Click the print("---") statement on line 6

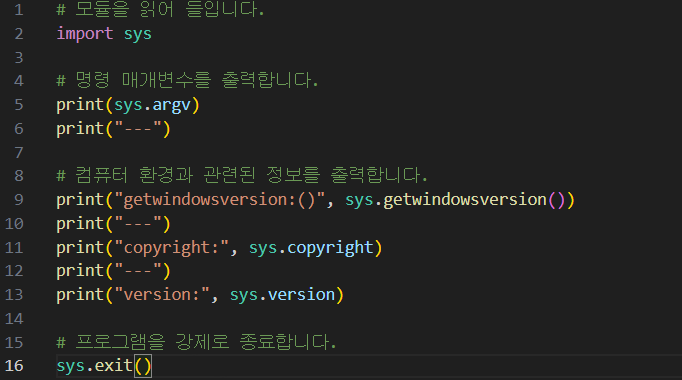[x=114, y=129]
